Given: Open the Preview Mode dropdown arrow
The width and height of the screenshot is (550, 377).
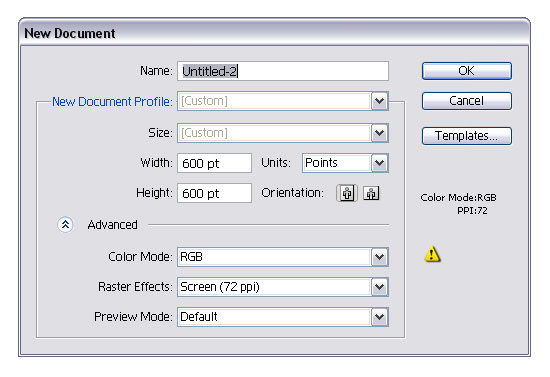Looking at the screenshot, I should click(x=380, y=317).
